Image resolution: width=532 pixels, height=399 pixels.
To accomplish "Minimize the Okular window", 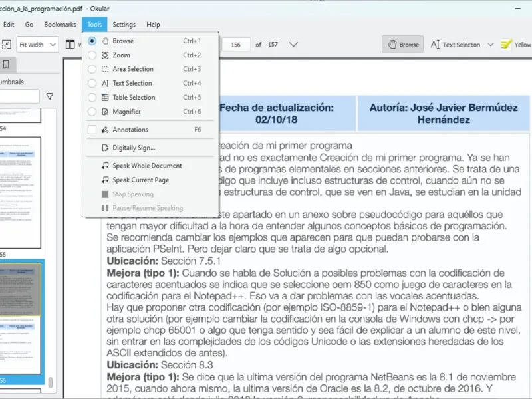I will click(x=518, y=8).
